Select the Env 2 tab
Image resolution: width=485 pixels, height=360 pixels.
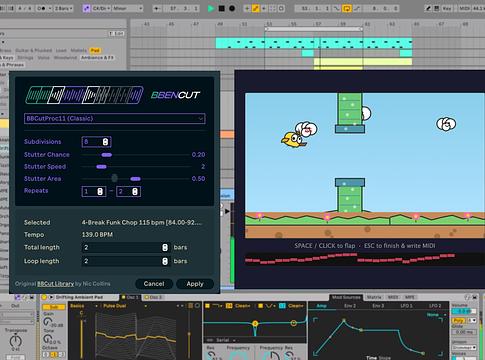click(x=350, y=306)
